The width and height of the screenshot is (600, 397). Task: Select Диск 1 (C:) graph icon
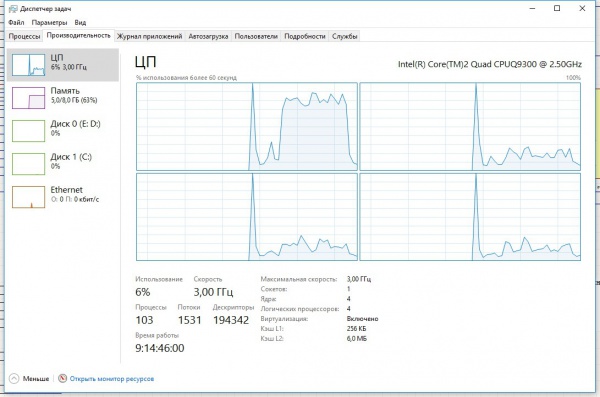[28, 164]
